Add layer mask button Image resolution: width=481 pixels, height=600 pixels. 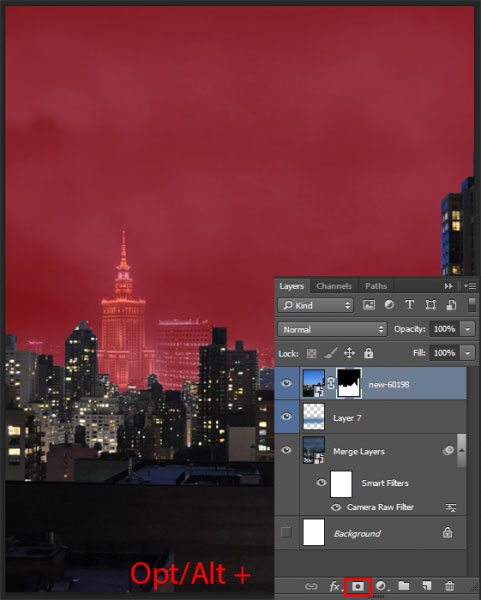click(358, 586)
